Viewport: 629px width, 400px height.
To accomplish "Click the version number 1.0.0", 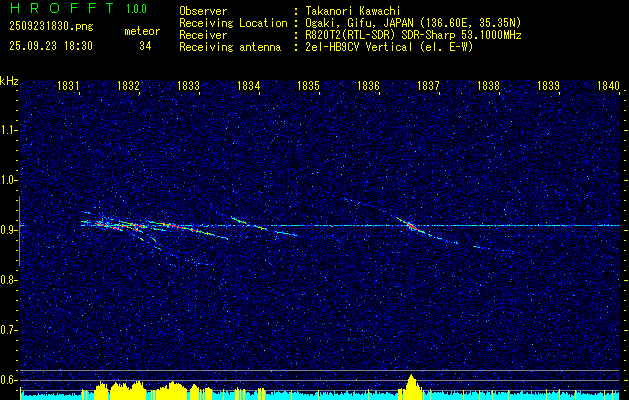I will coord(136,9).
